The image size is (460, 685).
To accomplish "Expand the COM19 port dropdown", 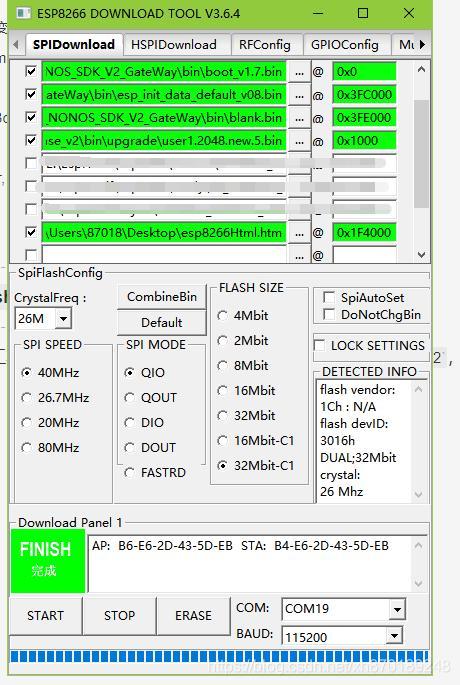I will click(x=397, y=609).
